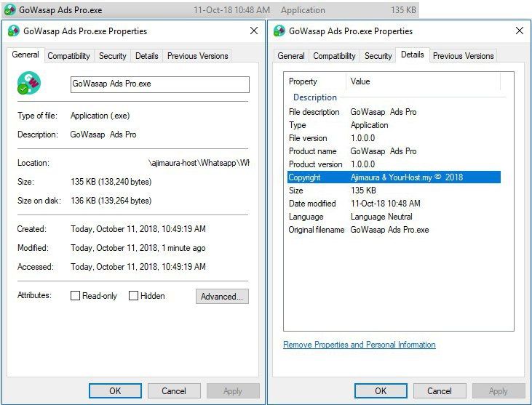Image resolution: width=532 pixels, height=405 pixels.
Task: Enable the Read-only attribute checkbox
Action: 75,296
